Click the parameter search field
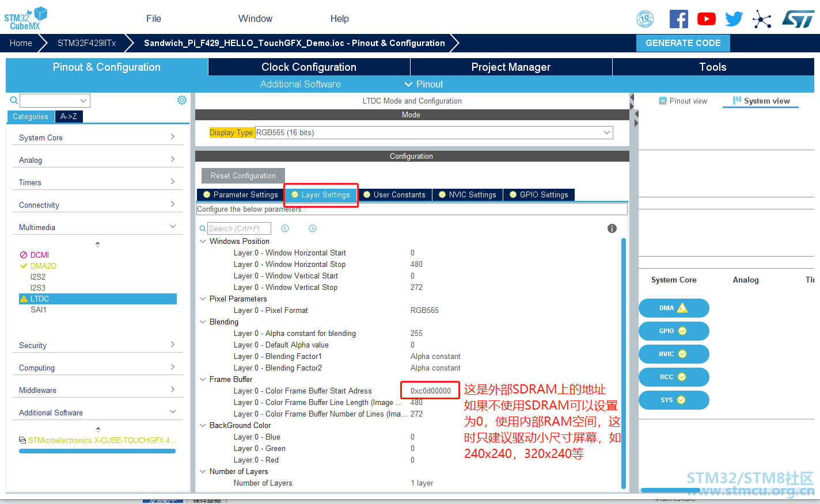 click(x=239, y=228)
